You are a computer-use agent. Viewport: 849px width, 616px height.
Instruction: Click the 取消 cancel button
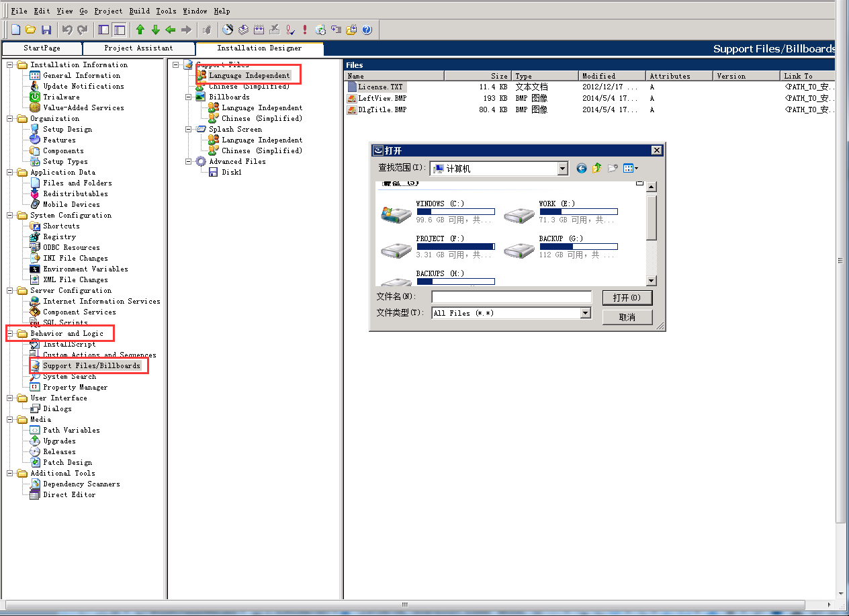(627, 317)
